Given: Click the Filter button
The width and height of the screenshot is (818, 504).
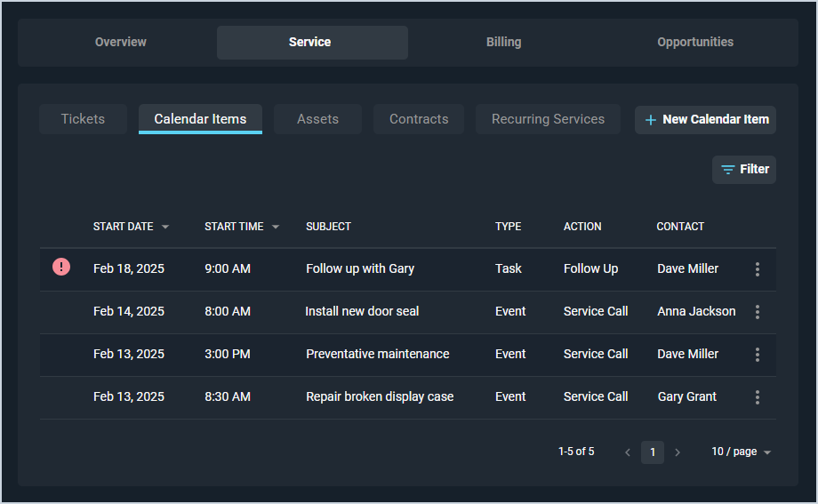Looking at the screenshot, I should (x=744, y=170).
